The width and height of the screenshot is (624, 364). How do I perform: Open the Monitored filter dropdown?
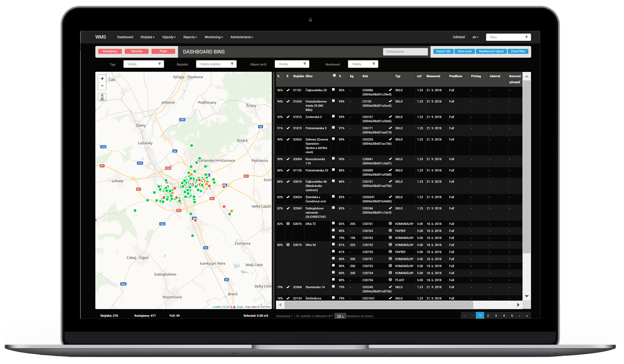click(363, 64)
